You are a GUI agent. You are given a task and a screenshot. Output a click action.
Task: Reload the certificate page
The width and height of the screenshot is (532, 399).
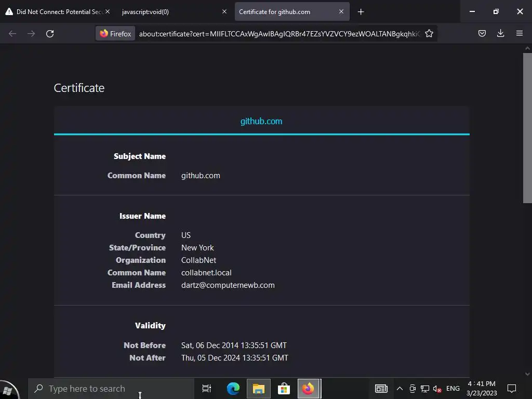point(50,34)
